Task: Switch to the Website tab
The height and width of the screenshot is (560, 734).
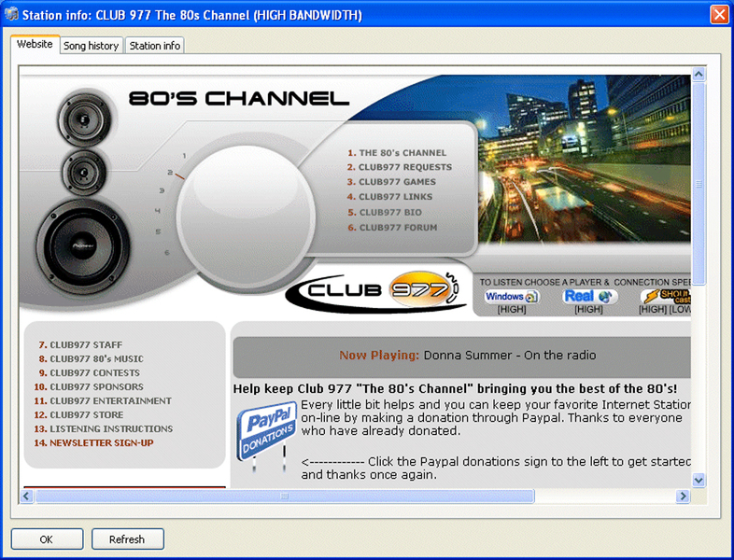Action: tap(35, 45)
